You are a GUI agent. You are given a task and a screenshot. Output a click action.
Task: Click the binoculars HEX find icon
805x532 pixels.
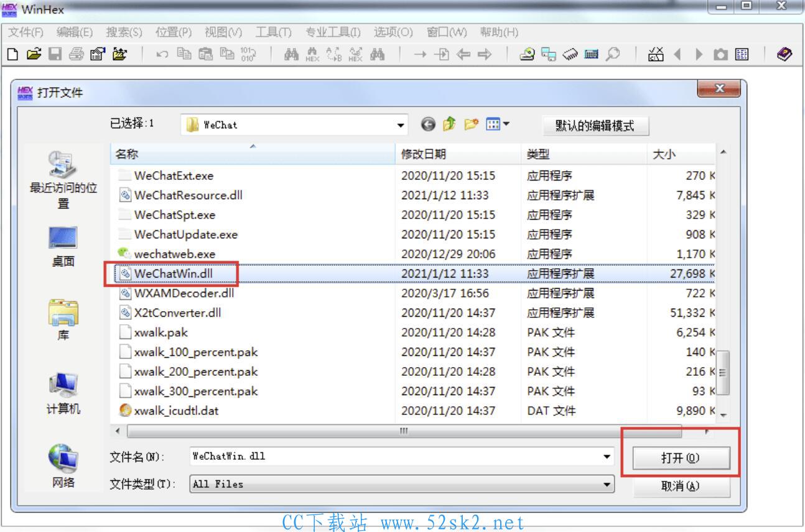coord(312,55)
